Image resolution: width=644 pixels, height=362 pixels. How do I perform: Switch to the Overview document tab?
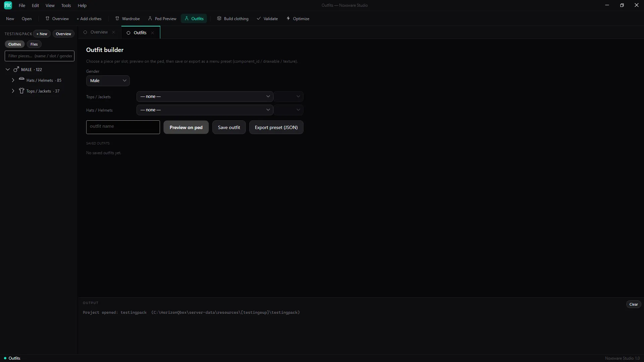(x=99, y=32)
